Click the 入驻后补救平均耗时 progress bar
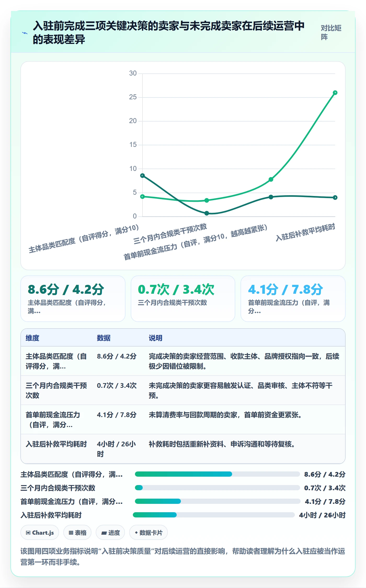Image resolution: width=366 pixels, height=588 pixels. (x=214, y=515)
